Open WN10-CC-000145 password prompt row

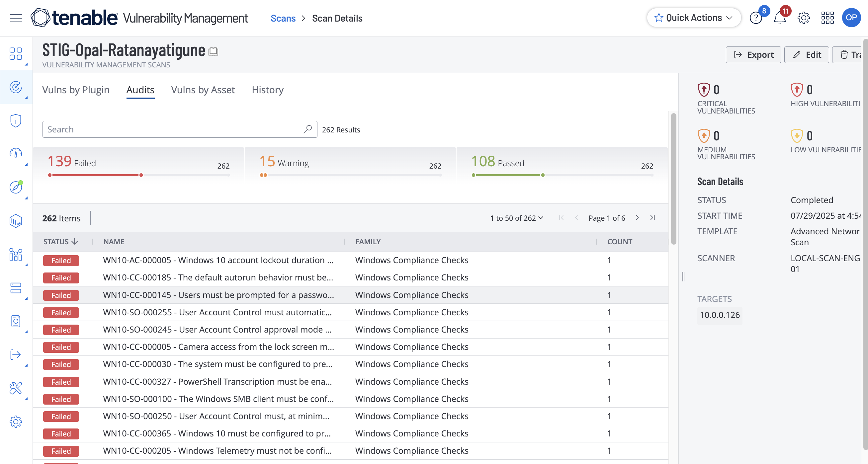pos(350,295)
